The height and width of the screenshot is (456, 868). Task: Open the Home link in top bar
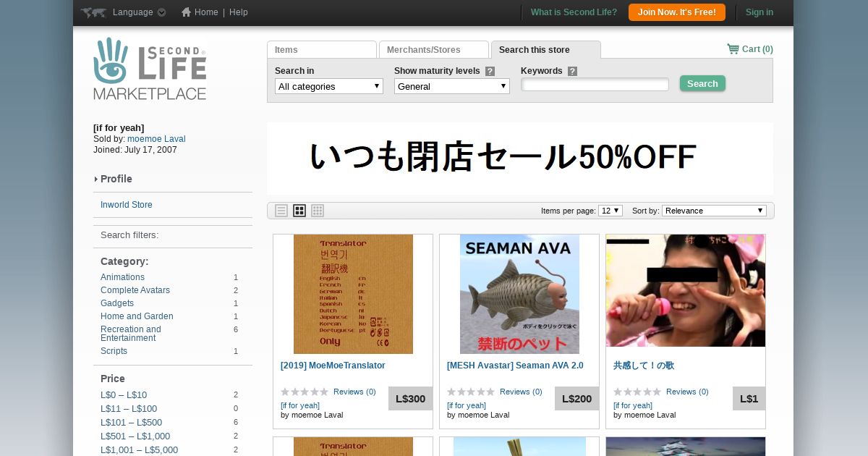[206, 12]
